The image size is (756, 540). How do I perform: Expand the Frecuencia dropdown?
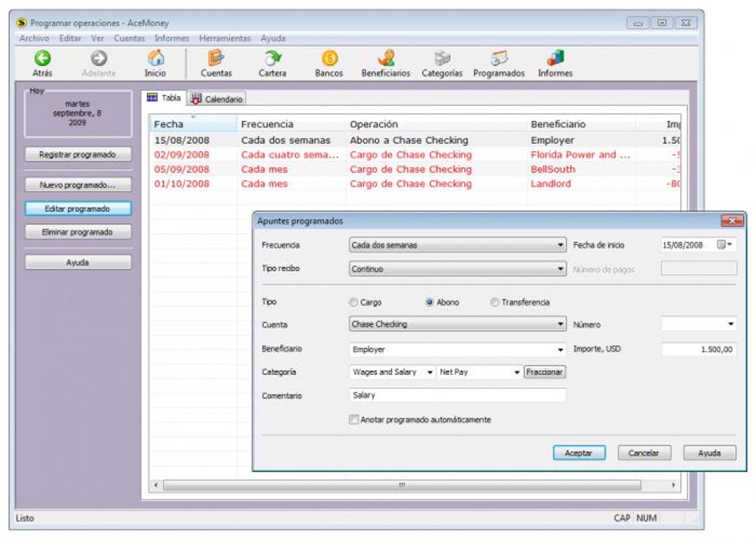(560, 244)
